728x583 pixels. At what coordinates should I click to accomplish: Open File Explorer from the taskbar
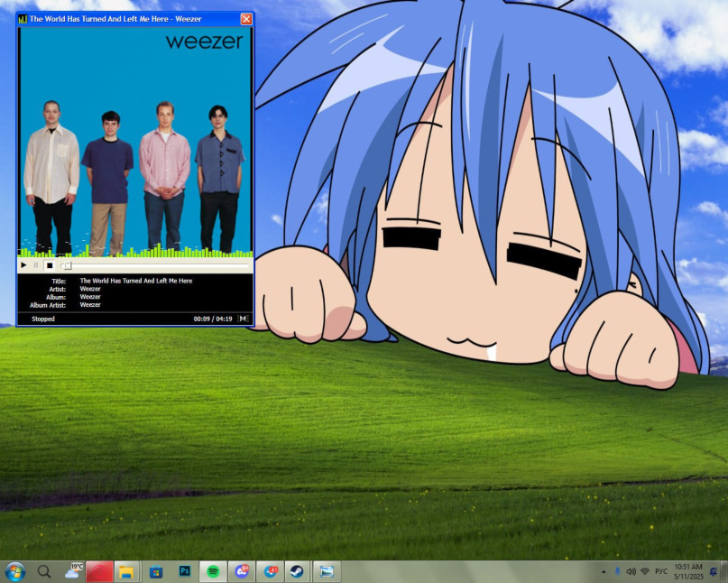[x=126, y=571]
